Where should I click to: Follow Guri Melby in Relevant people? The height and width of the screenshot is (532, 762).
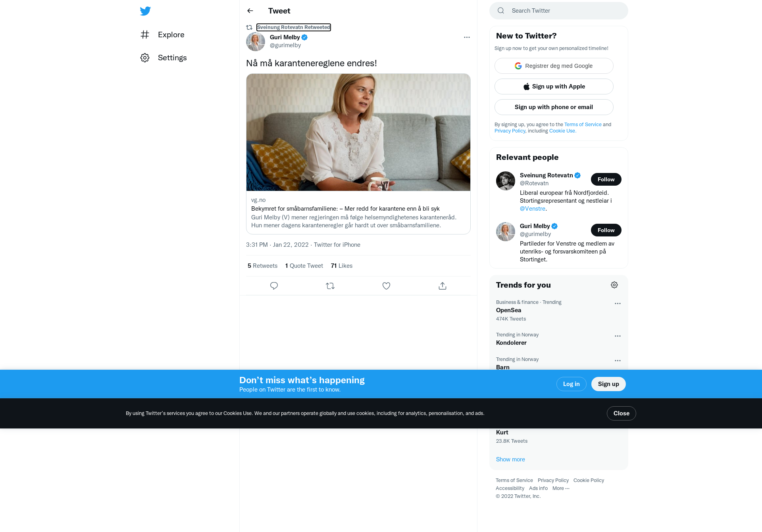click(x=606, y=230)
